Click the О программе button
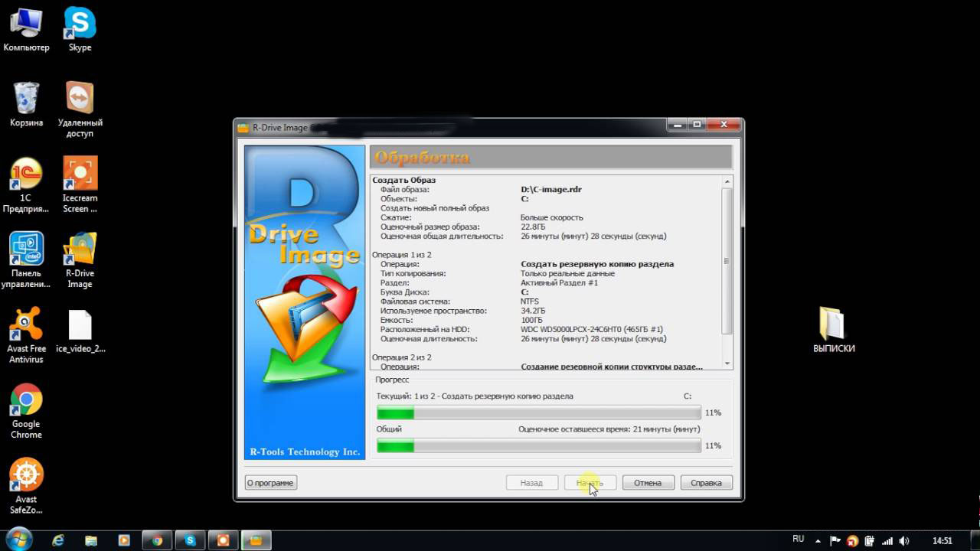 pyautogui.click(x=271, y=483)
